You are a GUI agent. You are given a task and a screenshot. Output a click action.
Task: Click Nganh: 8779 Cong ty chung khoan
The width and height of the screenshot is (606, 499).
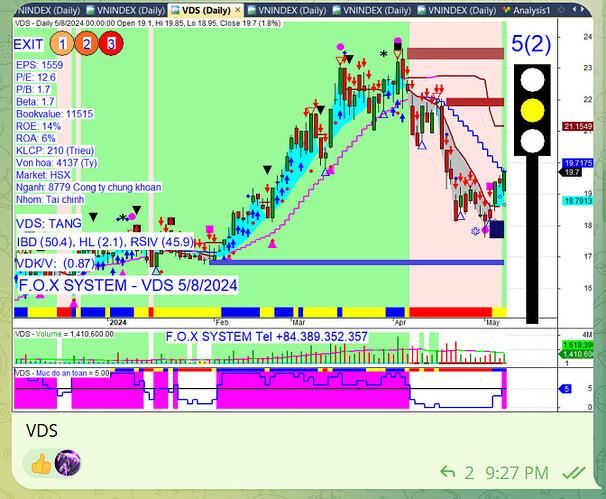[89, 187]
